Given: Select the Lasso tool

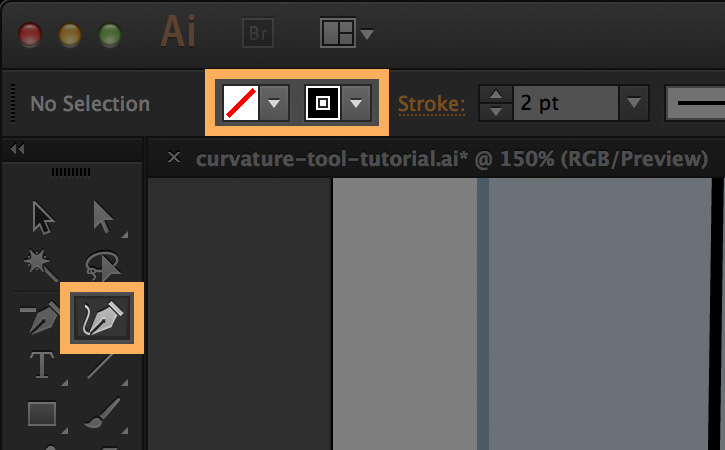Looking at the screenshot, I should tap(102, 265).
